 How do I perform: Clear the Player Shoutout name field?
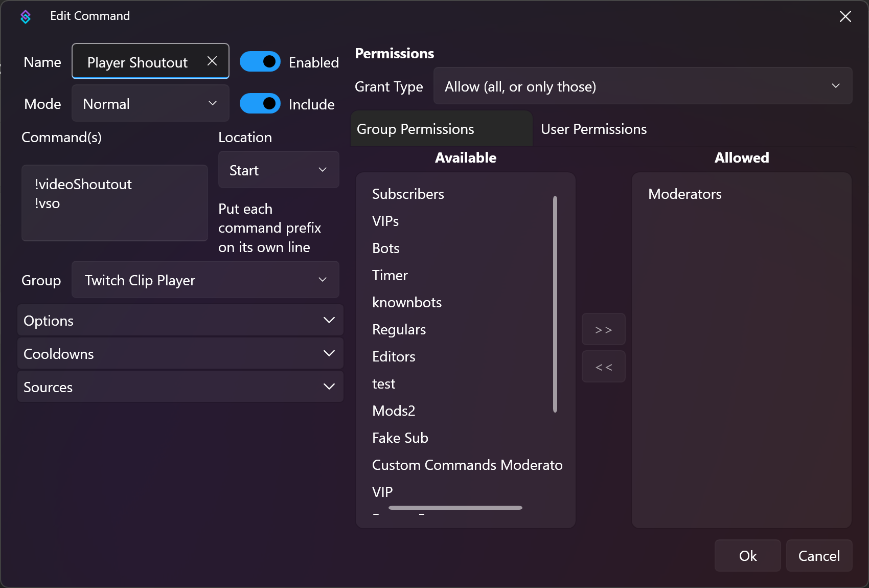[212, 61]
